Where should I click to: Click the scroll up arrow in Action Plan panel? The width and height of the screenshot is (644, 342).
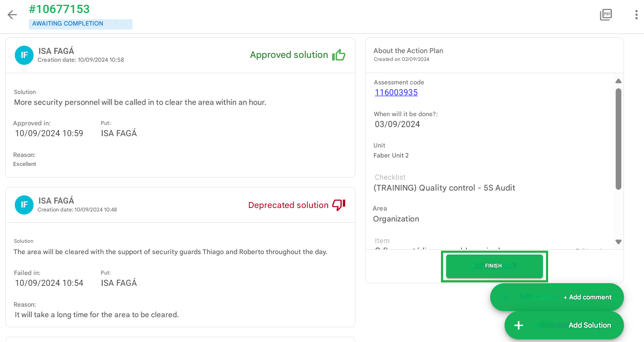pyautogui.click(x=618, y=81)
